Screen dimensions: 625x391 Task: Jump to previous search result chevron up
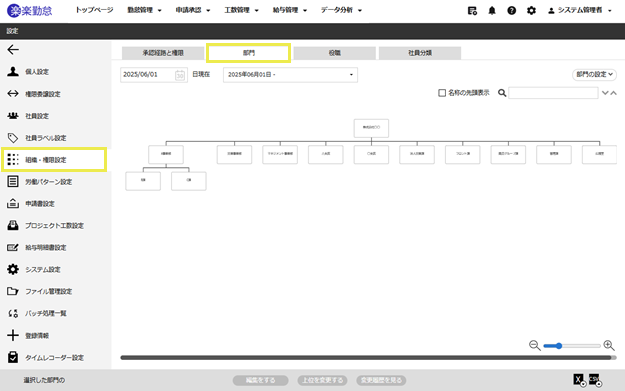click(x=614, y=93)
